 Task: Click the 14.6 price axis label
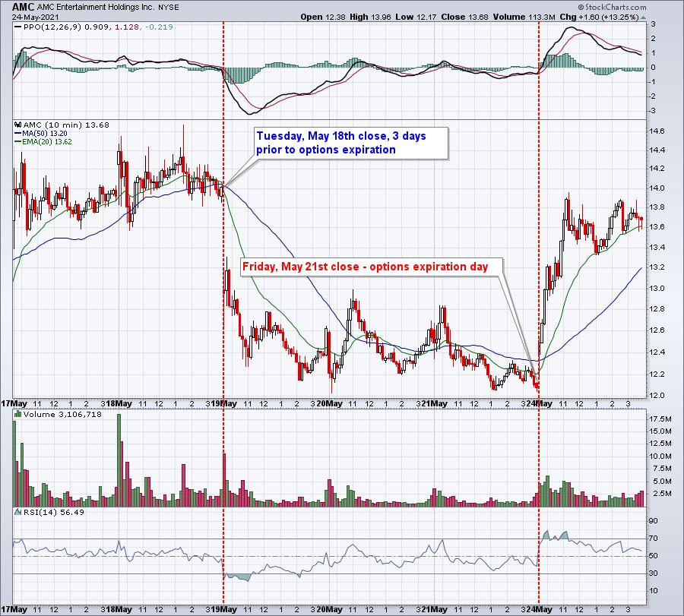657,131
